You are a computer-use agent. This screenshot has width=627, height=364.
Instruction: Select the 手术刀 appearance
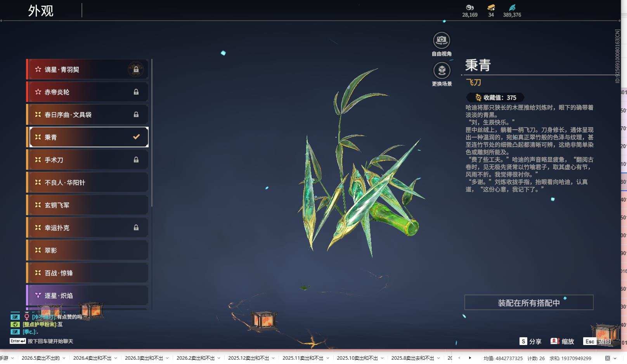(x=87, y=160)
